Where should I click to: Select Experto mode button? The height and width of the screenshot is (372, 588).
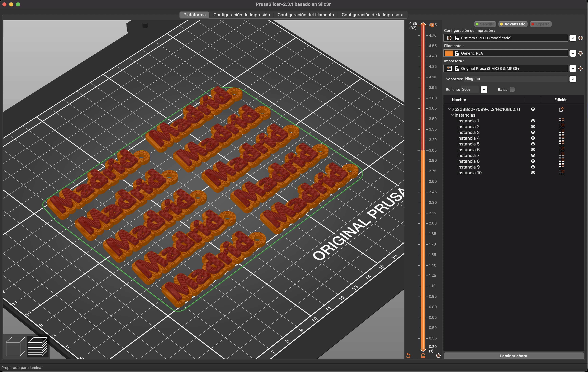point(540,24)
